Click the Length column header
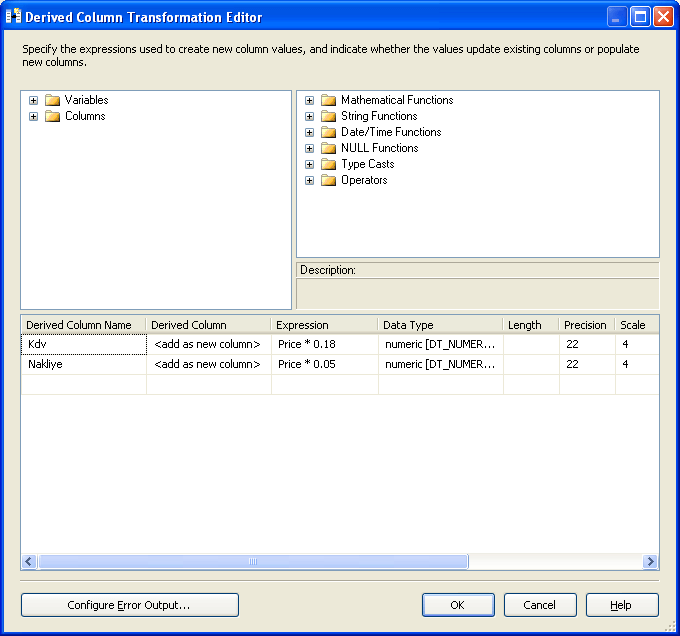This screenshot has height=636, width=680. [x=531, y=325]
